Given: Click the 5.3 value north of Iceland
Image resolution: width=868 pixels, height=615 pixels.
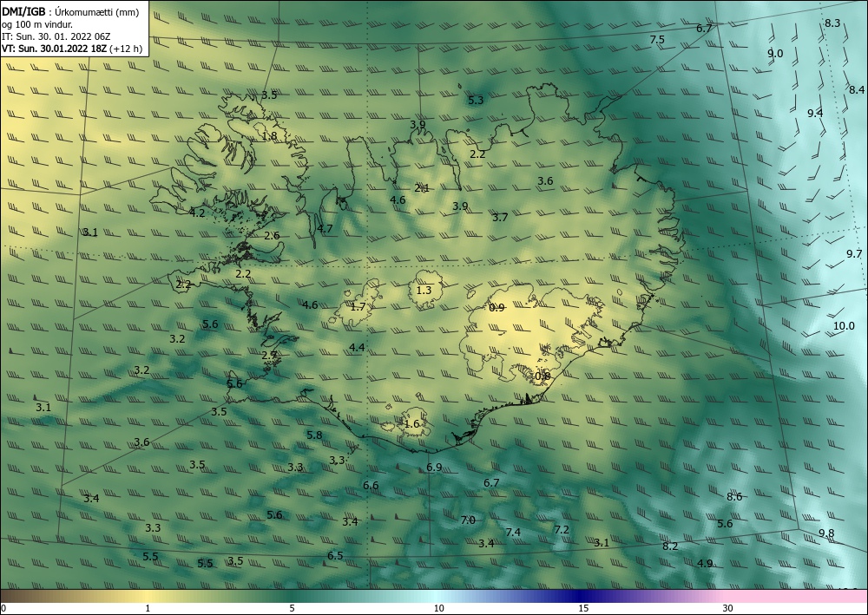Looking at the screenshot, I should 476,100.
